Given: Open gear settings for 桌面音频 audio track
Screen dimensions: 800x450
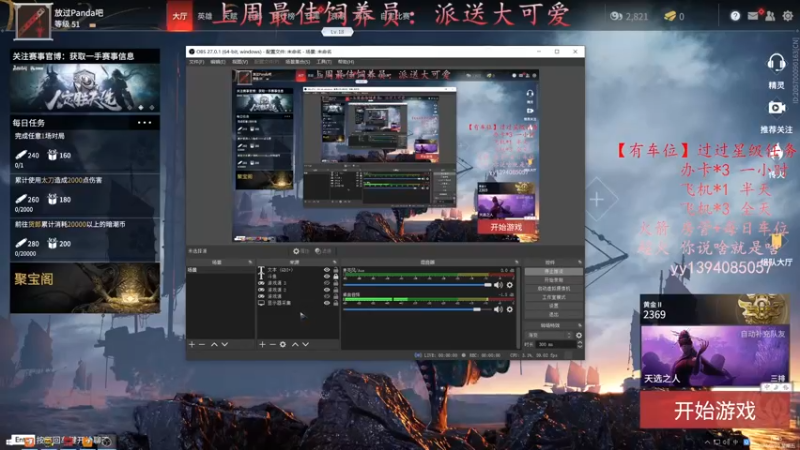Looking at the screenshot, I should 509,309.
